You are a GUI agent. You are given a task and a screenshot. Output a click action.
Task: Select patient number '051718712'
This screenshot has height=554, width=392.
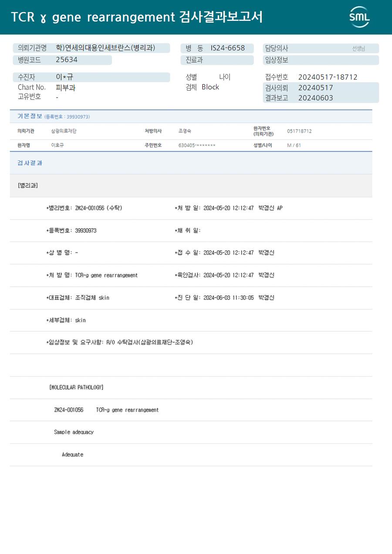[299, 131]
